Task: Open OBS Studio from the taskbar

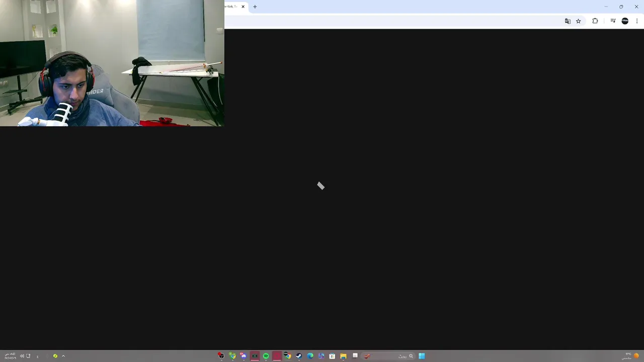Action: [x=221, y=356]
